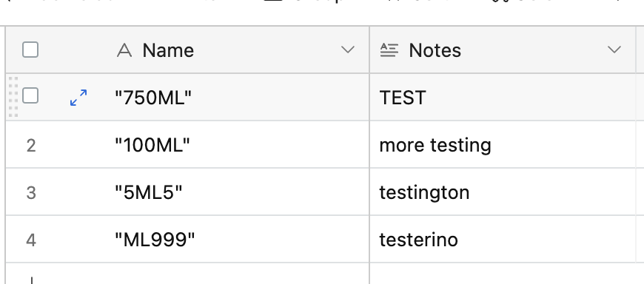This screenshot has height=284, width=644.
Task: Click the long text icon beside Notes
Action: point(389,50)
